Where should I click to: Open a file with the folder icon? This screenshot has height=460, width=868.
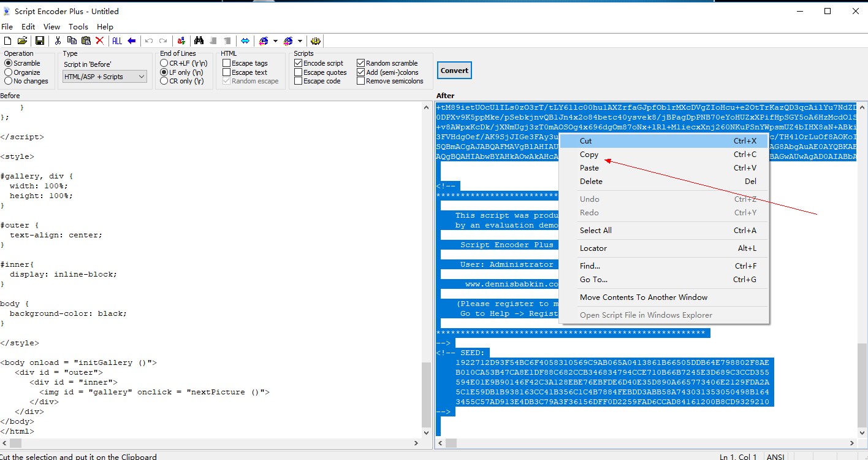(22, 41)
